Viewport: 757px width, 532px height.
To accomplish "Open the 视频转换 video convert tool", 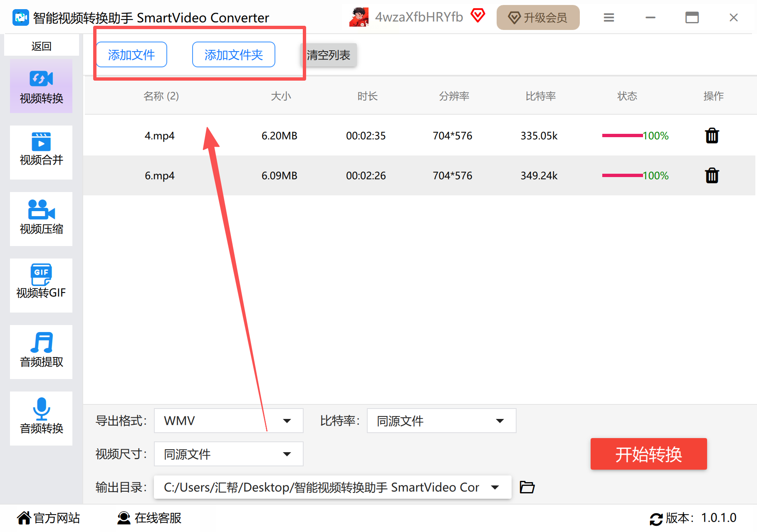I will (x=41, y=86).
